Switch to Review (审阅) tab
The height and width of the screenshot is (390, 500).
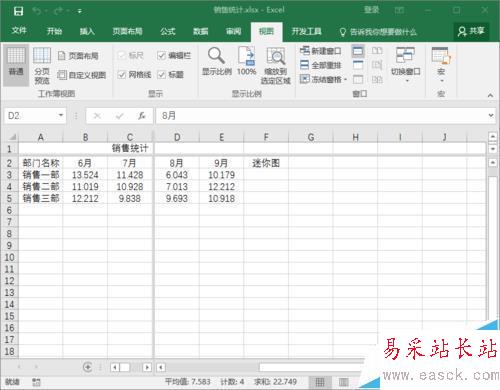tap(233, 31)
